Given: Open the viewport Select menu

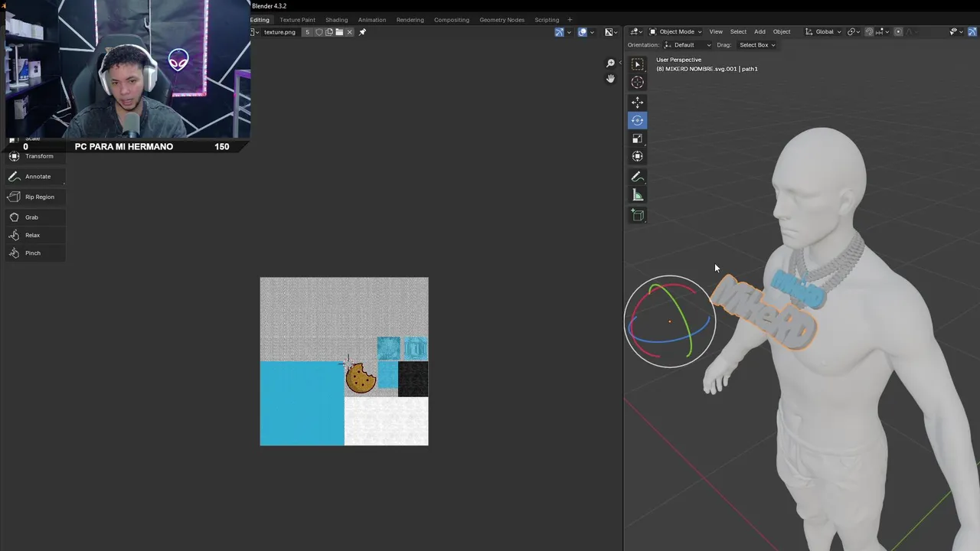Looking at the screenshot, I should pos(738,32).
